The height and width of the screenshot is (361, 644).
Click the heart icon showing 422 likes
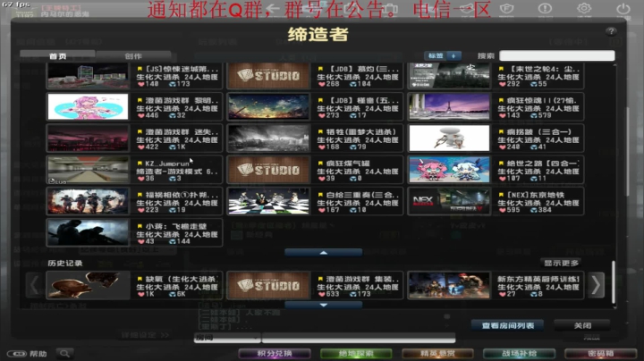click(141, 147)
